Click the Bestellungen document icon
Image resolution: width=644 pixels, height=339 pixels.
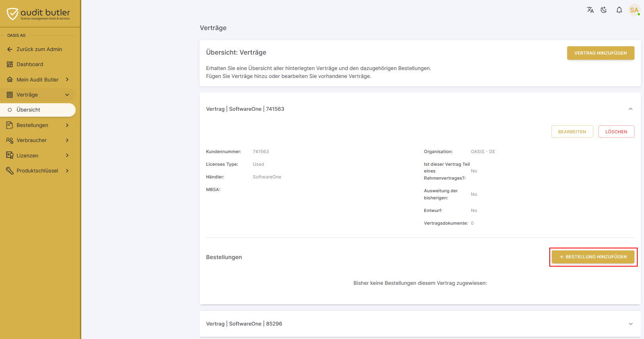click(x=10, y=125)
